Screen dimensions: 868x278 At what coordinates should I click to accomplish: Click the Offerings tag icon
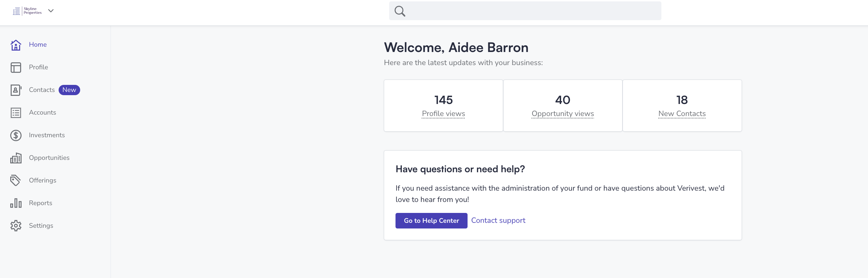pyautogui.click(x=16, y=181)
